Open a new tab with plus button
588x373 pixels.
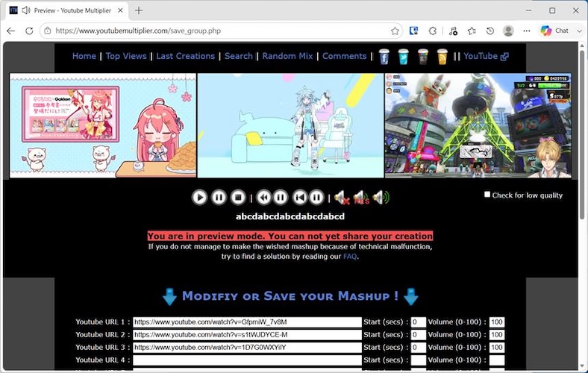[139, 10]
